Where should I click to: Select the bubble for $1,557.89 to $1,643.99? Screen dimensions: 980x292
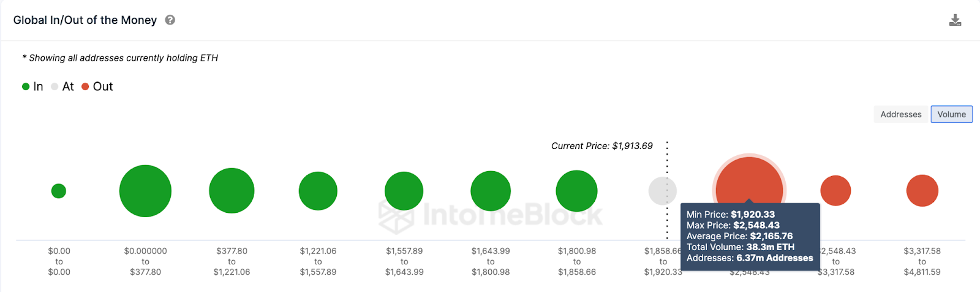pyautogui.click(x=404, y=191)
